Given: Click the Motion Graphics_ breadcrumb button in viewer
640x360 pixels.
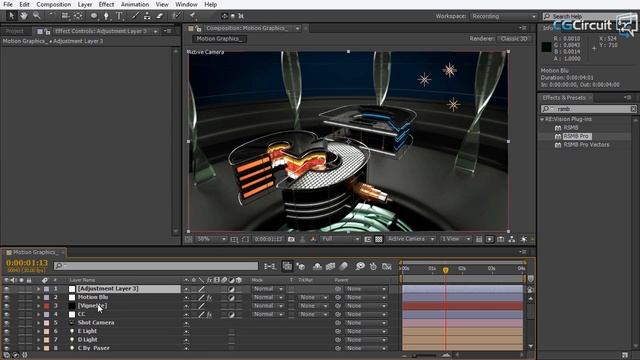Looking at the screenshot, I should [220, 39].
